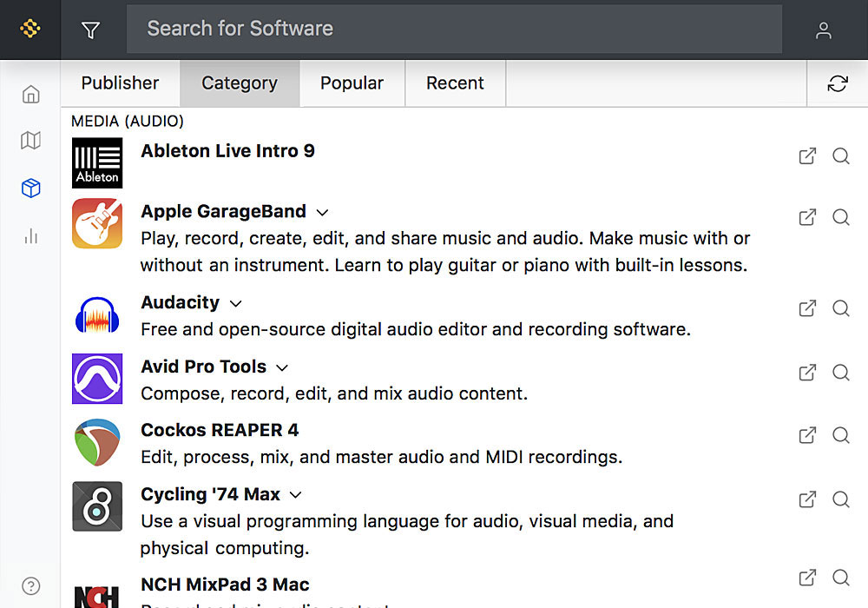
Task: Open the bar chart statistics icon
Action: pos(31,236)
